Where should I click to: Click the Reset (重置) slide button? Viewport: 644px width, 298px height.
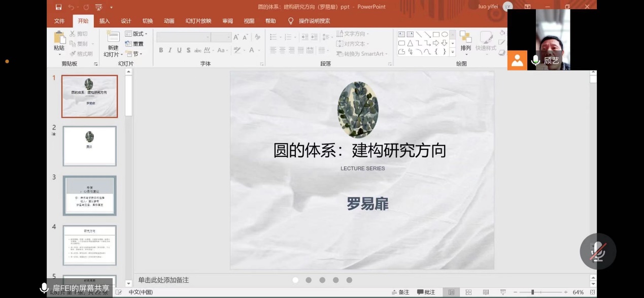coord(134,44)
